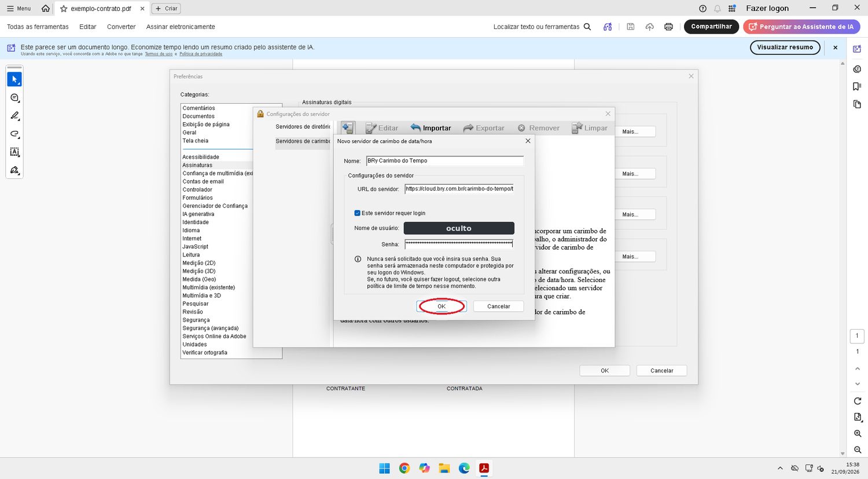Click the Print icon
The image size is (868, 479).
[x=668, y=27]
